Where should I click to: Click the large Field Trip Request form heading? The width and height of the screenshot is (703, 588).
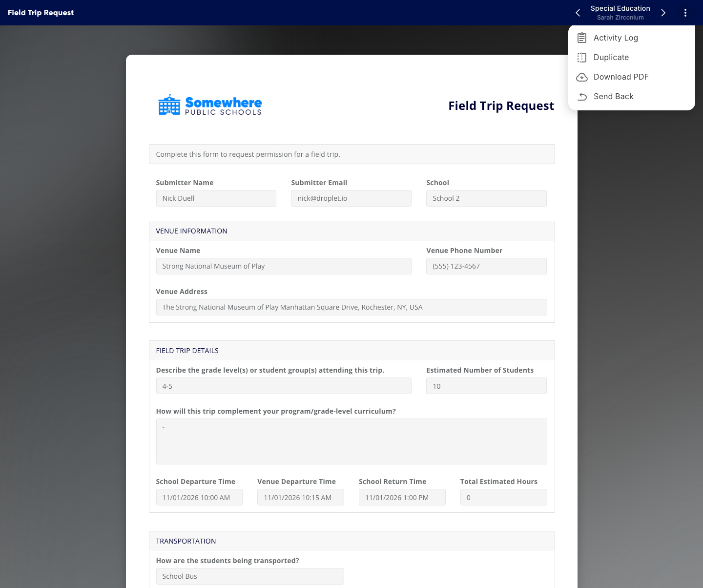[501, 106]
